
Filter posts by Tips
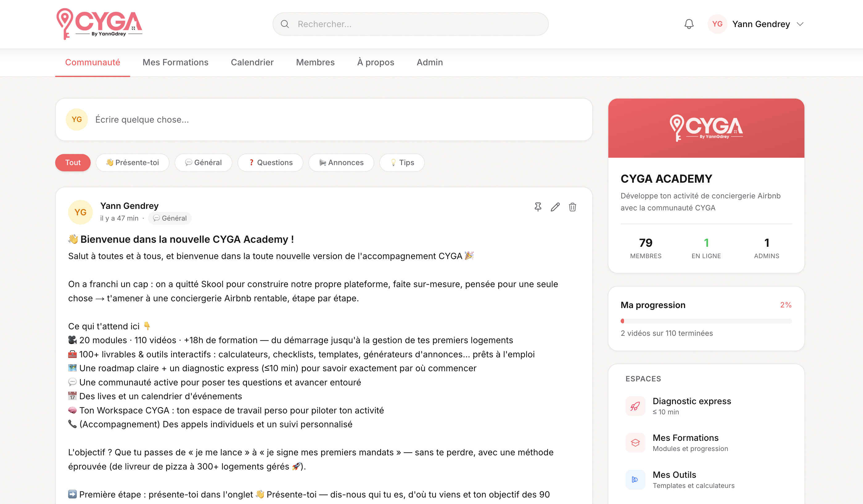(402, 163)
